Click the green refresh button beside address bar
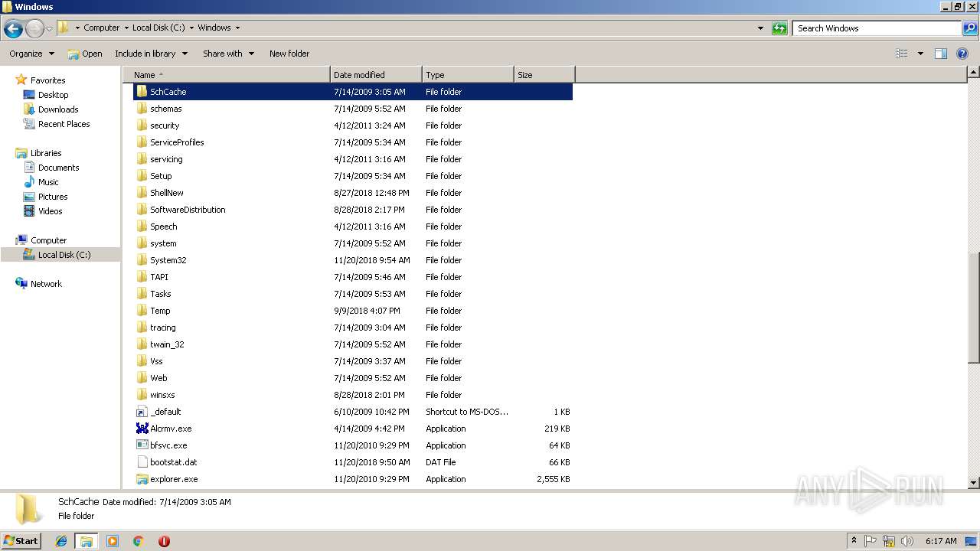 pos(779,28)
